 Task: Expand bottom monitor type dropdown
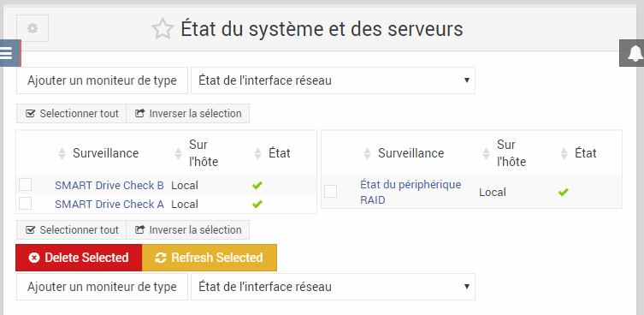[x=333, y=287]
